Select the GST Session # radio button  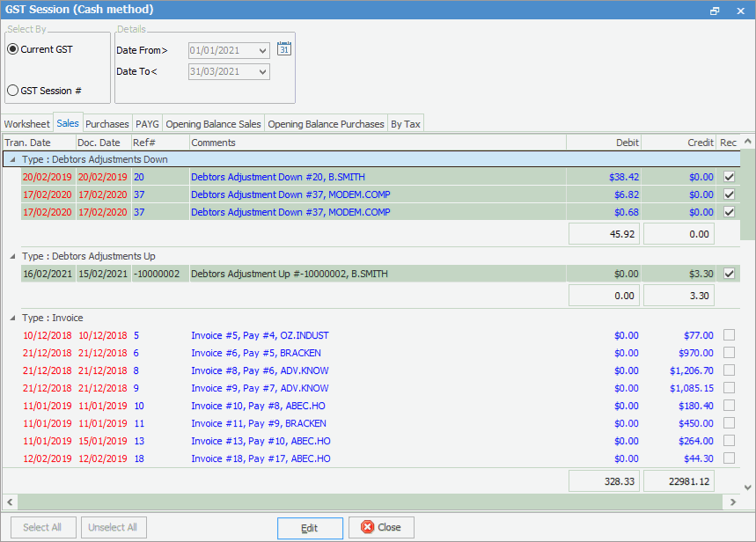[13, 90]
